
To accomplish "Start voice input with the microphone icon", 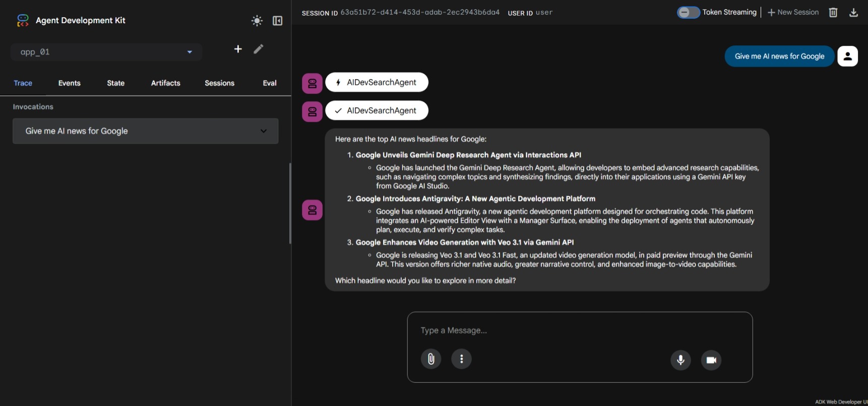I will point(680,360).
